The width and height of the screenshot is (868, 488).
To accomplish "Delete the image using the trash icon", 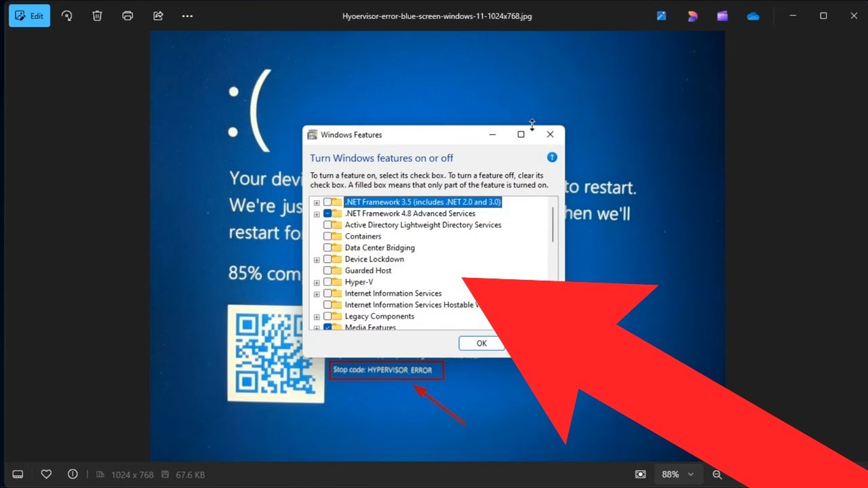I will [x=97, y=16].
